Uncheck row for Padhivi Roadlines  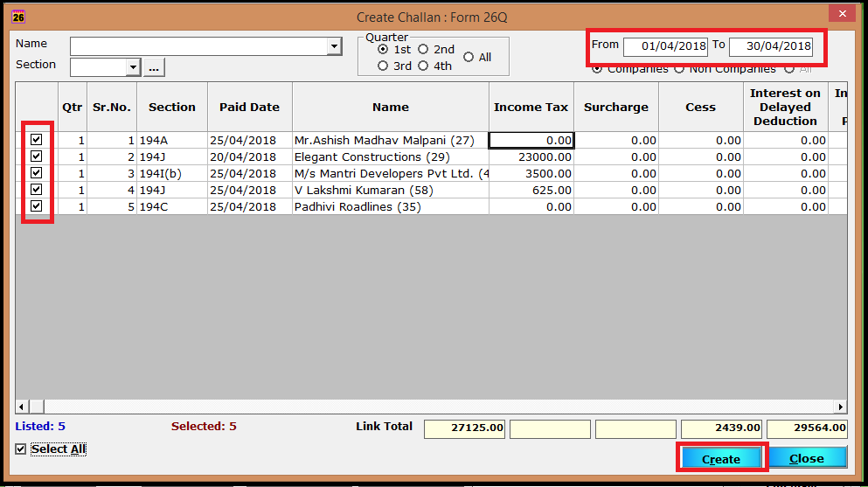[x=37, y=205]
